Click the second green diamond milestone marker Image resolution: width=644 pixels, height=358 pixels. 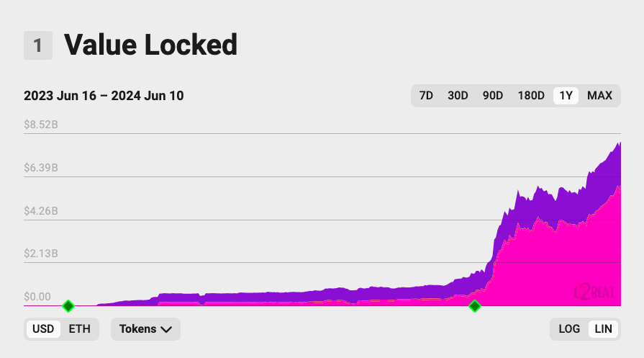pyautogui.click(x=474, y=306)
